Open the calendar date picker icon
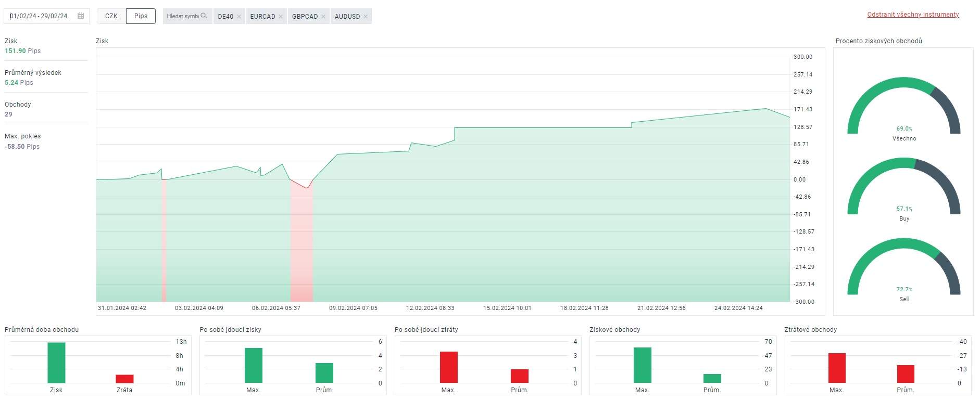The width and height of the screenshot is (980, 400). point(81,16)
